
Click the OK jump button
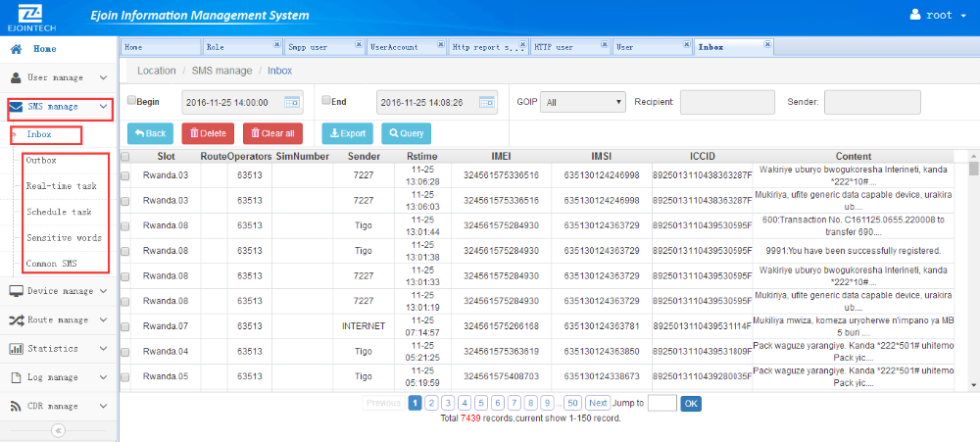(x=691, y=404)
